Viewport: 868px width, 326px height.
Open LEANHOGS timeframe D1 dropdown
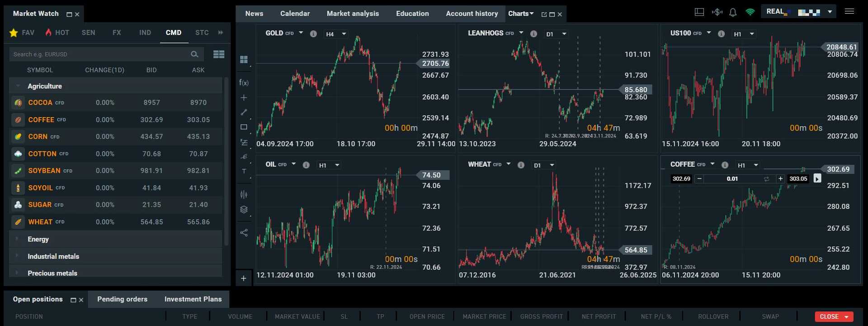[x=556, y=34]
